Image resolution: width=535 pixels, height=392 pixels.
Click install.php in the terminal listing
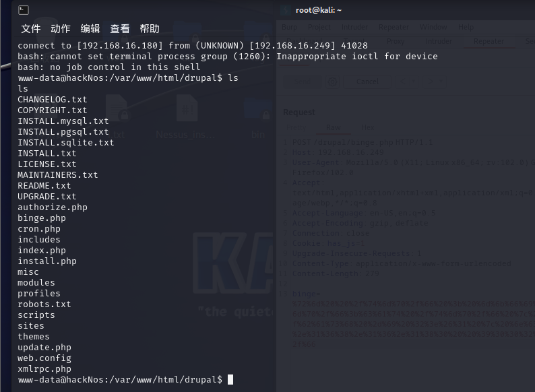tap(47, 261)
